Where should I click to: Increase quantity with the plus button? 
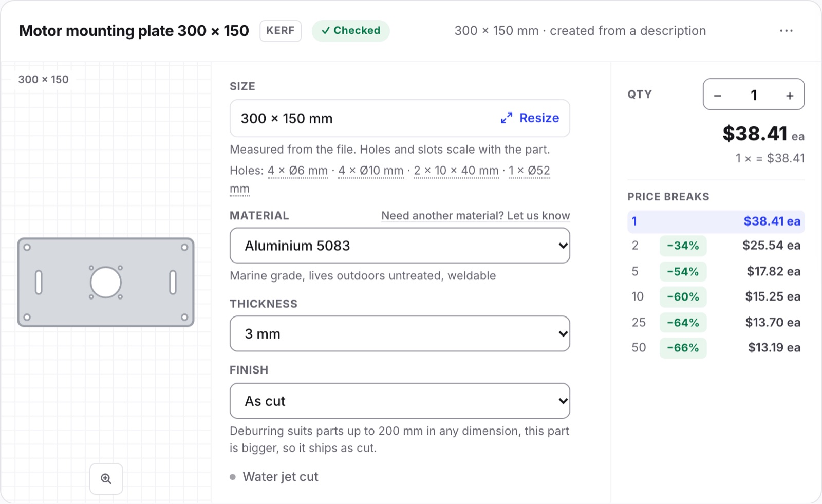pos(790,96)
